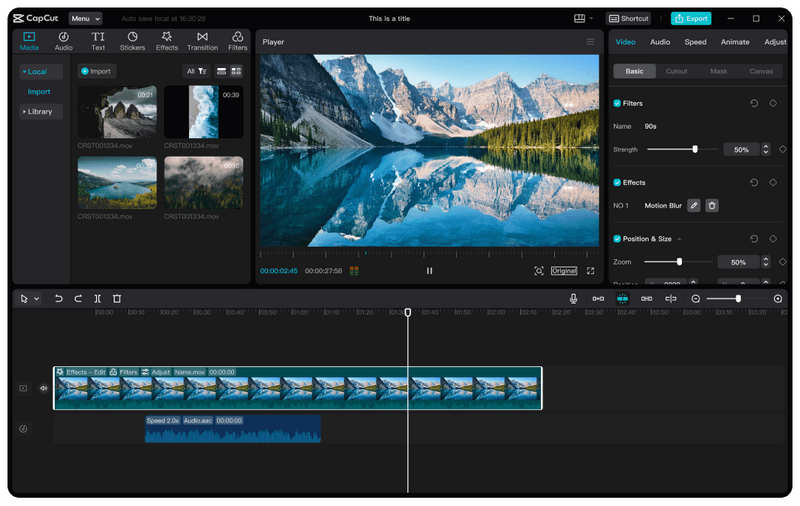Viewport: 800px width, 506px height.
Task: Select the Mask sub-tab
Action: (x=718, y=71)
